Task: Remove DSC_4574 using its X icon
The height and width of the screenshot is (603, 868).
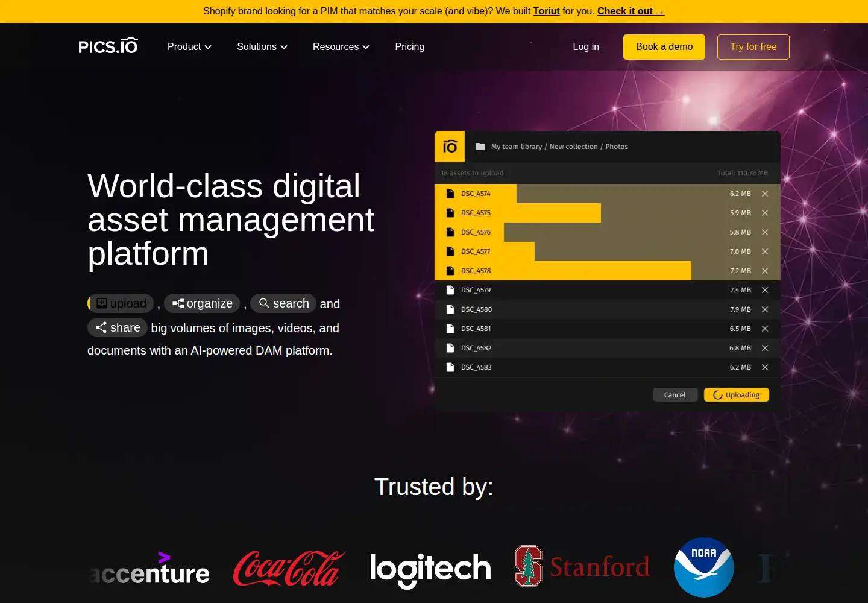Action: 765,194
